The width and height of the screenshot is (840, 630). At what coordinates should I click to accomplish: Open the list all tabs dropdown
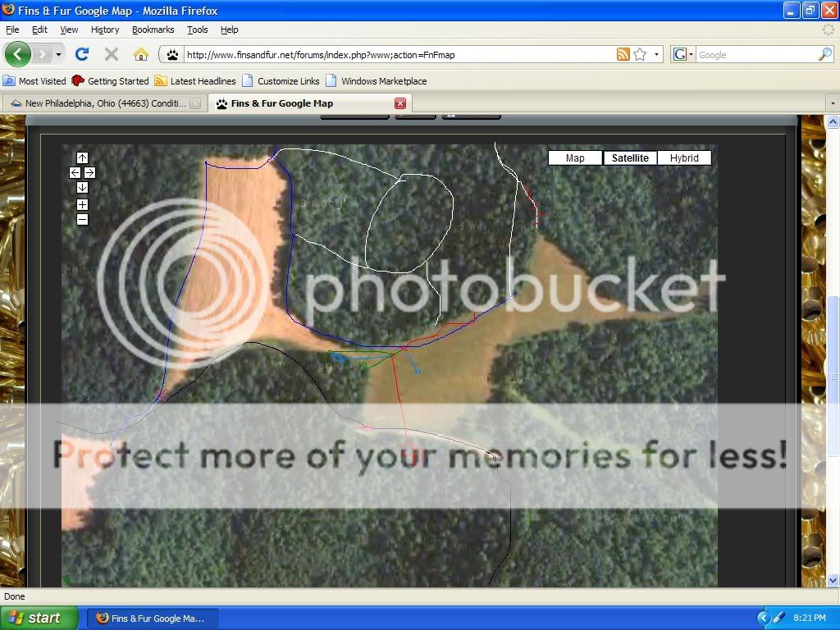coord(833,103)
